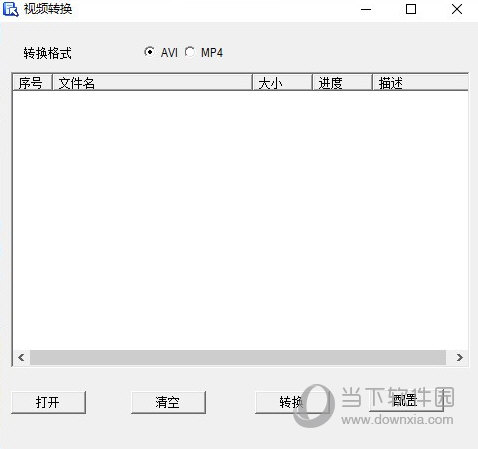Open files with the 打开 button
The image size is (478, 449).
click(x=48, y=402)
